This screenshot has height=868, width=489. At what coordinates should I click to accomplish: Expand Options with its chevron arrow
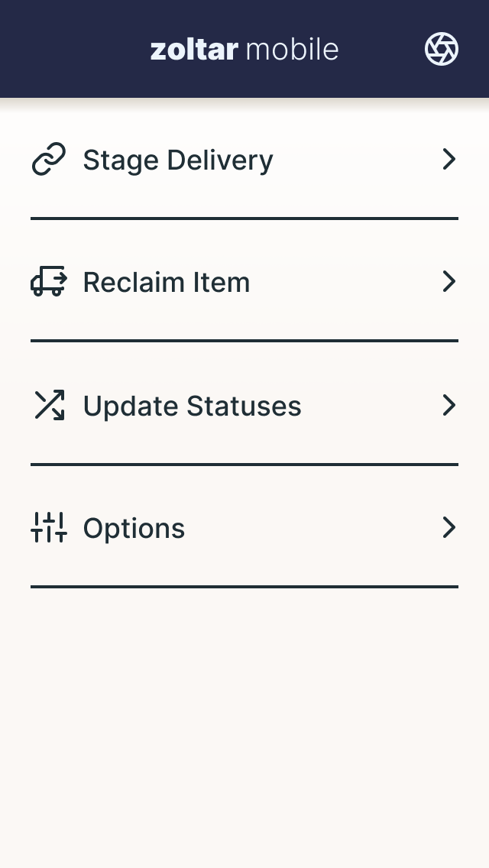click(x=449, y=528)
